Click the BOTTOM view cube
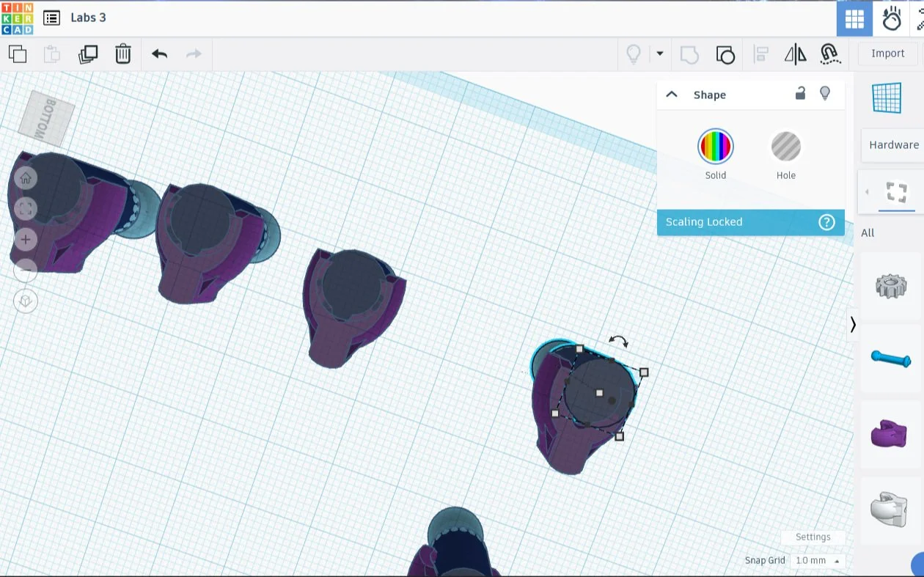 tap(46, 118)
